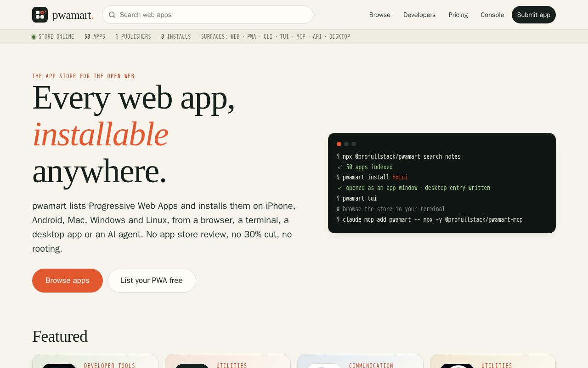Click the npx search notes command line
588x368 pixels.
click(399, 156)
